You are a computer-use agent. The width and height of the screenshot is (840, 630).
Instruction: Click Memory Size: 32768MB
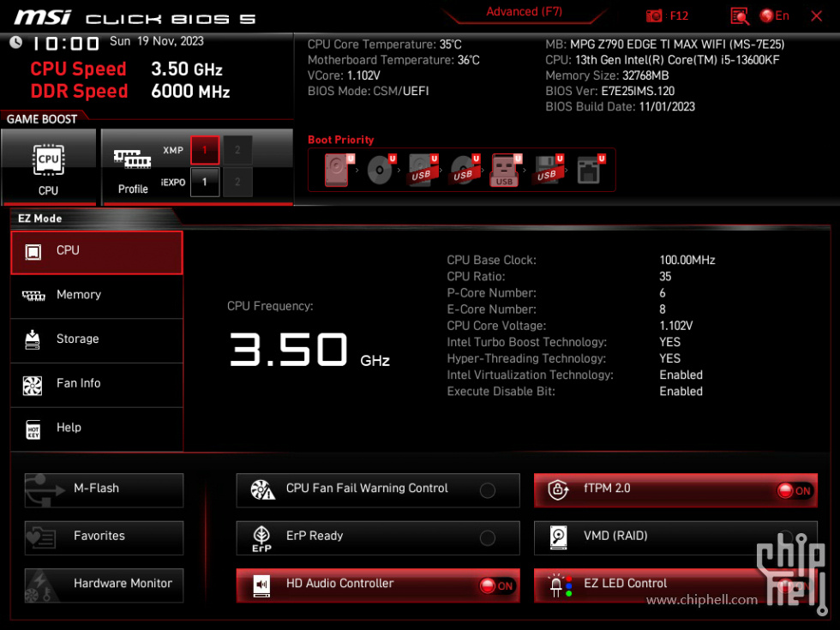(x=607, y=75)
